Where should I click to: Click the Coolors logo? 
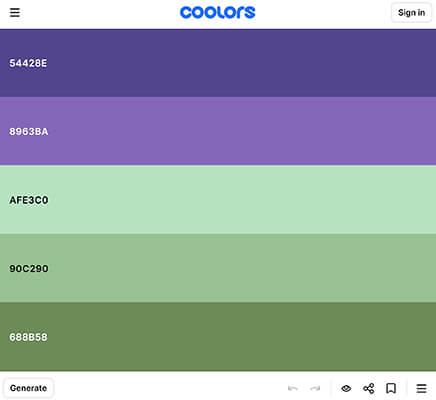point(218,13)
